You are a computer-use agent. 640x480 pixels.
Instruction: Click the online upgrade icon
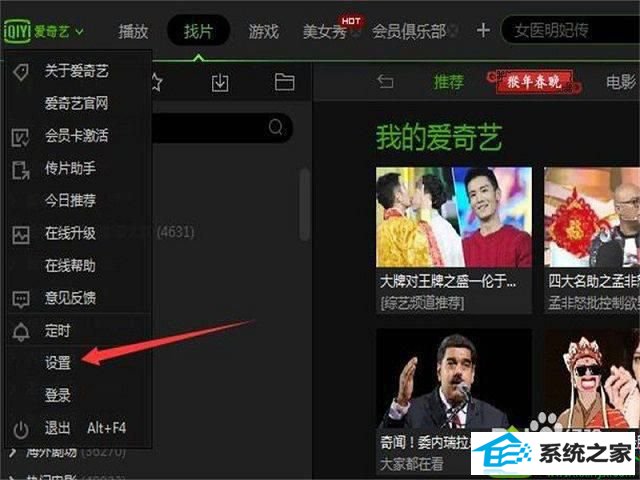coord(21,235)
